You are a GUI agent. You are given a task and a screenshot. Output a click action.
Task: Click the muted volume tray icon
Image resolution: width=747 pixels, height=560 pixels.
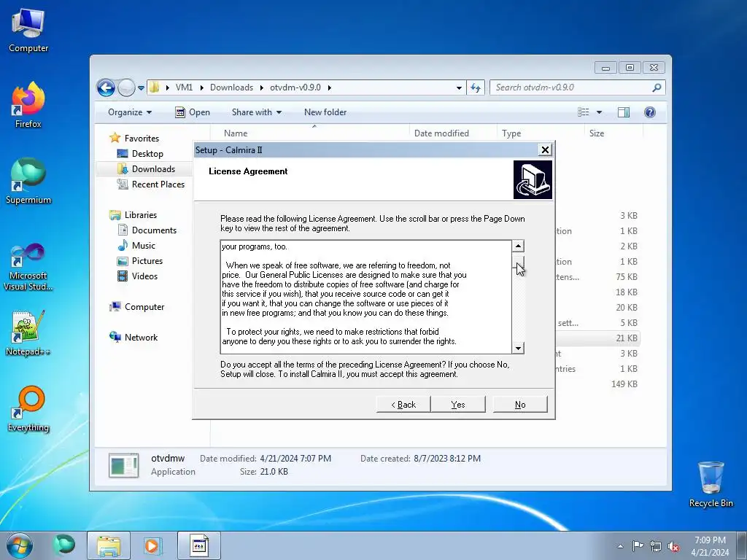pos(673,546)
